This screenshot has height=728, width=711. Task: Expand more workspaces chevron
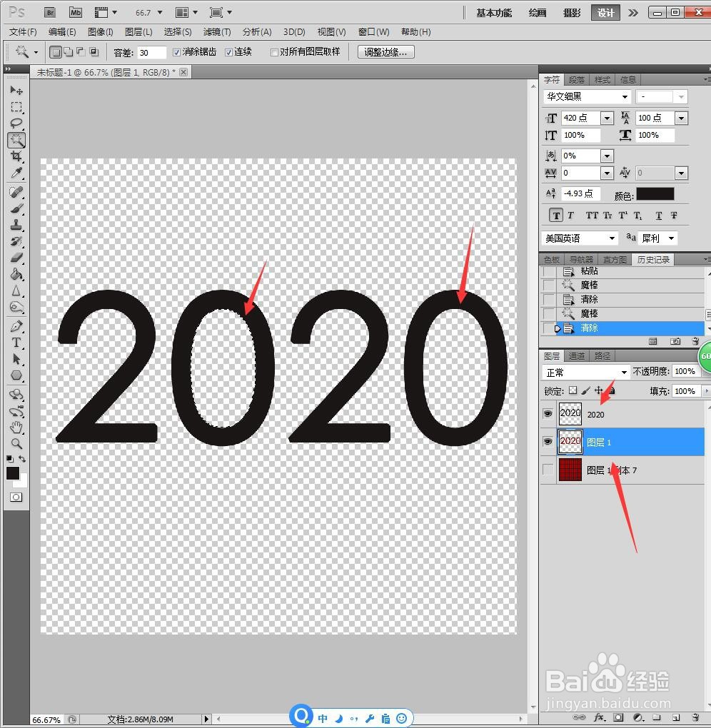coord(632,13)
